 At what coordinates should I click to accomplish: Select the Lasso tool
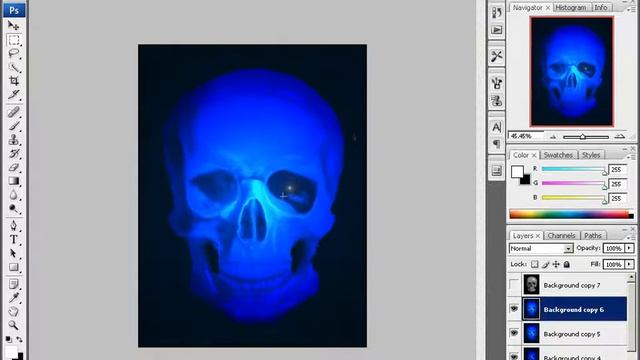(13, 53)
